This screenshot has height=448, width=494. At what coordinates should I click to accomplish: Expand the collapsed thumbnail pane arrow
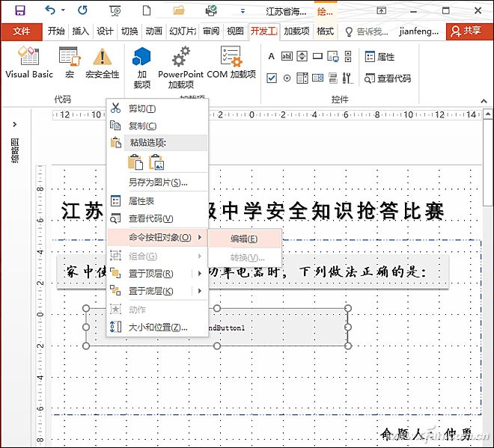point(14,124)
